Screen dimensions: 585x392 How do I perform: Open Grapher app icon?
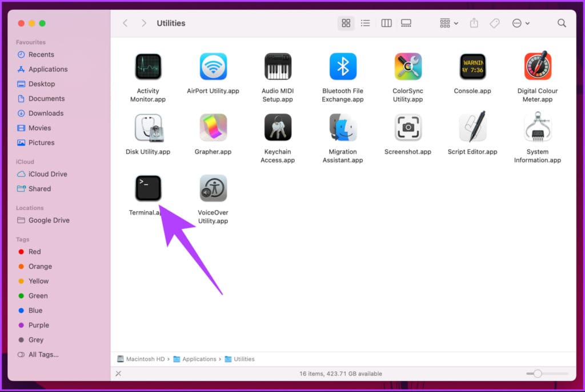(213, 128)
